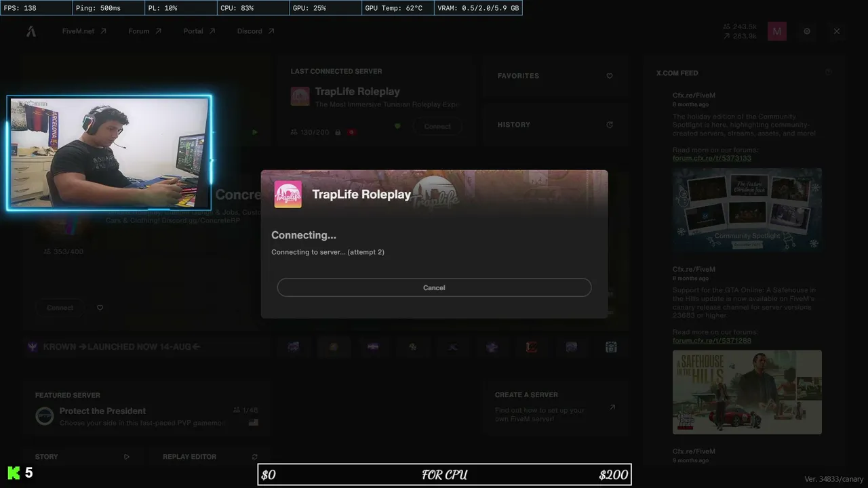Cancel the TrapLife Roleplay connection attempt

coord(434,287)
